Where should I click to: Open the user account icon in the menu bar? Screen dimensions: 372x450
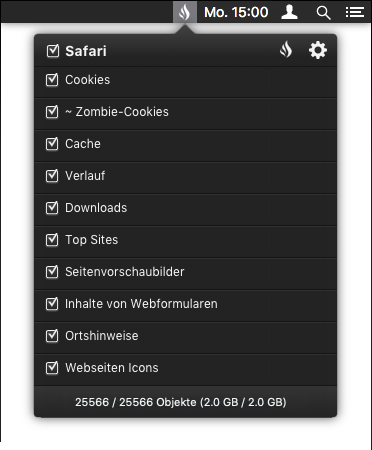289,12
